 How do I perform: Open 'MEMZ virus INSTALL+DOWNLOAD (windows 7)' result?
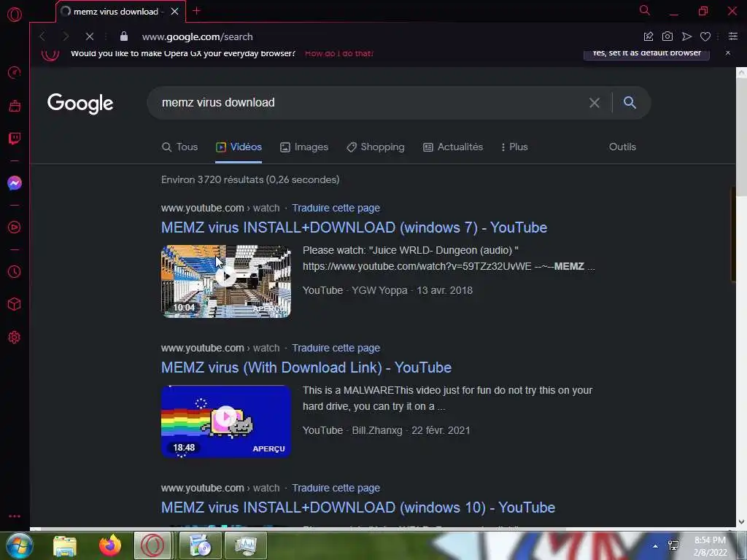coord(354,227)
